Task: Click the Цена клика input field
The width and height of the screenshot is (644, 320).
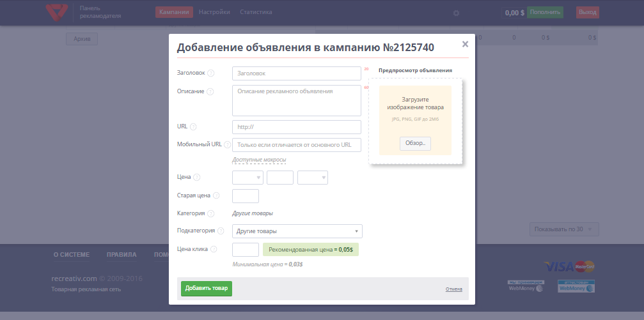Action: pyautogui.click(x=246, y=250)
